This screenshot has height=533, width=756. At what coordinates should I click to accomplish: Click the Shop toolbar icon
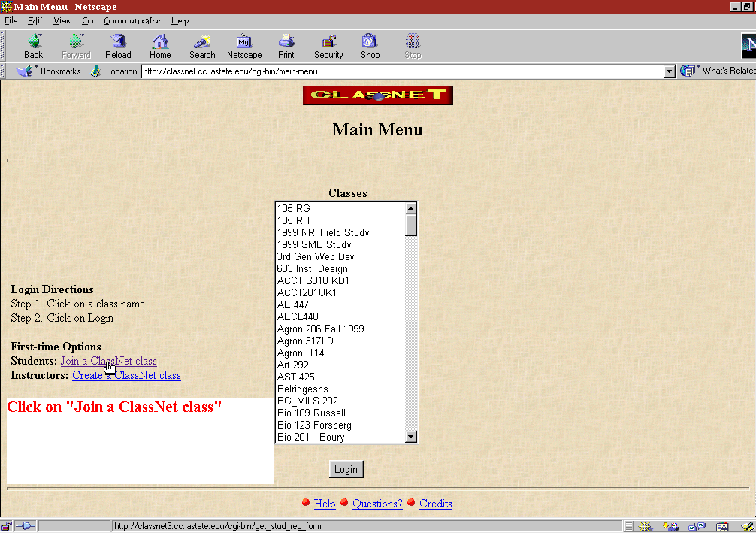point(370,46)
